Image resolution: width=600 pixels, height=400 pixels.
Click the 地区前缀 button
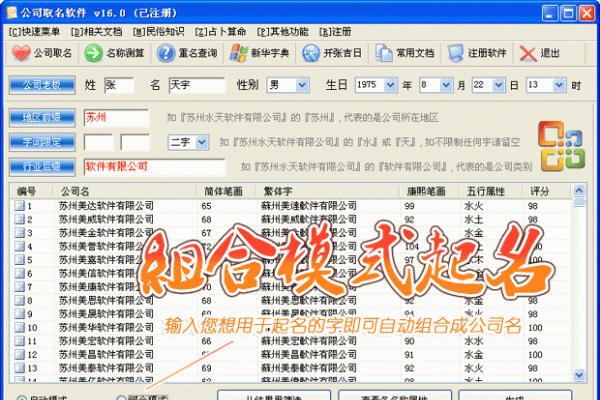click(42, 118)
